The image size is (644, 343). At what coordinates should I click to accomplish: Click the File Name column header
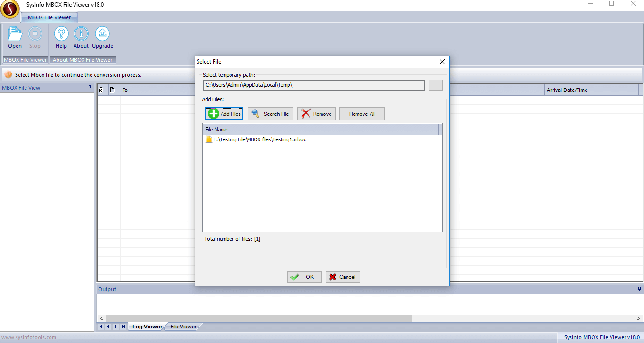[x=321, y=130]
